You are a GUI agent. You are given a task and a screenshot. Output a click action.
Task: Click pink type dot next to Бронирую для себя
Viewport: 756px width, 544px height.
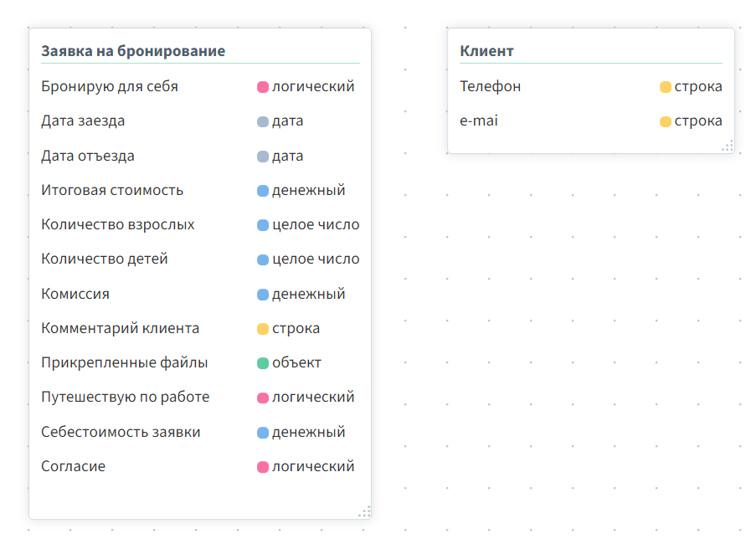point(263,87)
